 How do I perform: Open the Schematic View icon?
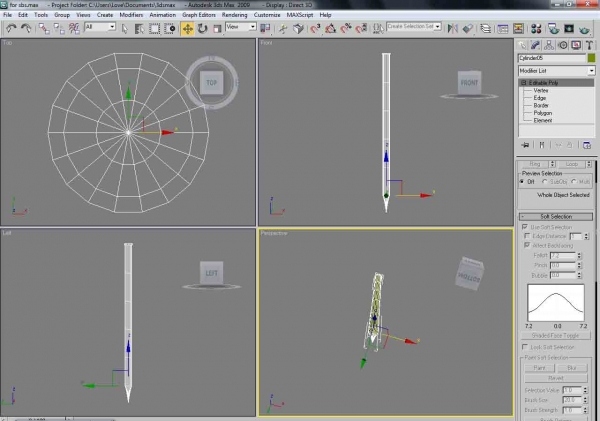[518, 28]
